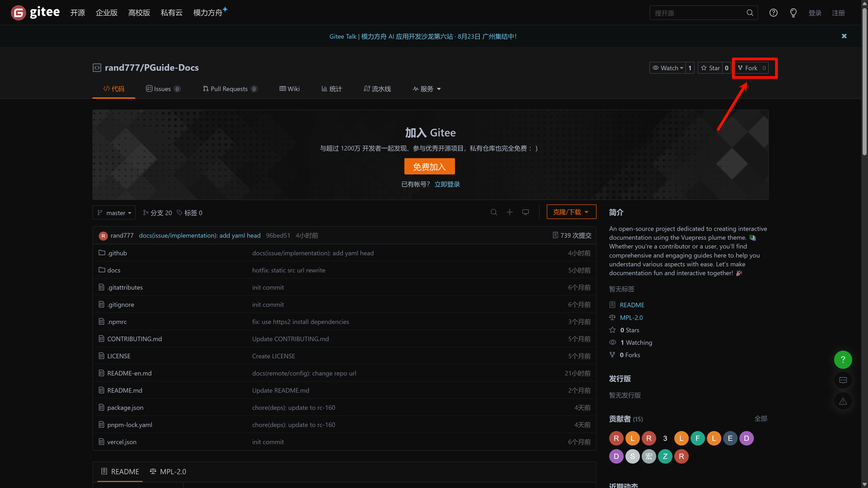Expand the 服务 menu
This screenshot has width=868, height=488.
pyautogui.click(x=427, y=89)
